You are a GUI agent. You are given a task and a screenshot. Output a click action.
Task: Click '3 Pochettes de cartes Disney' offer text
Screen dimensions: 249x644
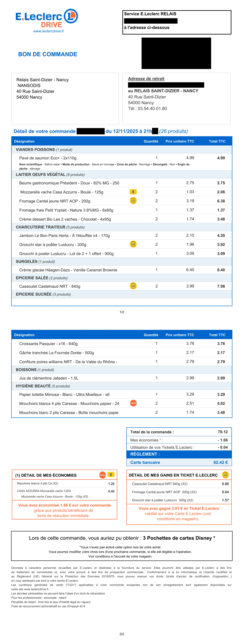[x=179, y=538]
